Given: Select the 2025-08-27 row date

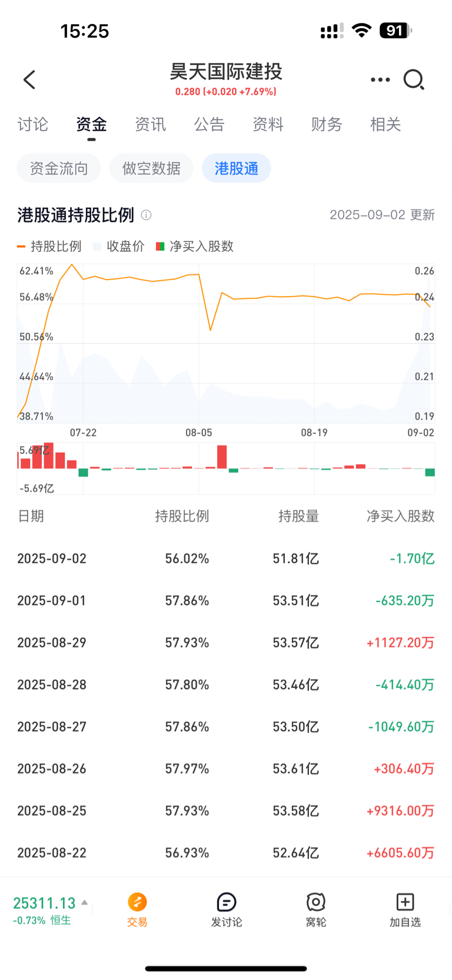Looking at the screenshot, I should point(52,727).
